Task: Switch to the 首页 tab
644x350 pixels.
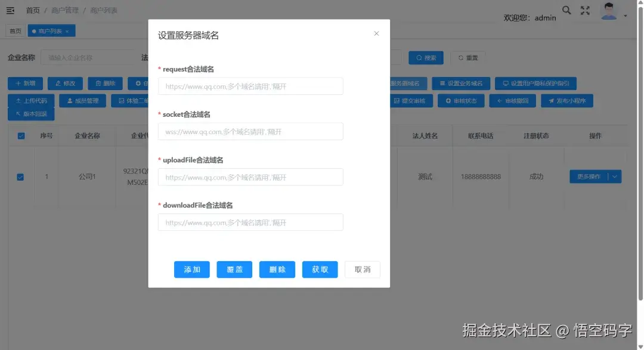Action: (14, 30)
